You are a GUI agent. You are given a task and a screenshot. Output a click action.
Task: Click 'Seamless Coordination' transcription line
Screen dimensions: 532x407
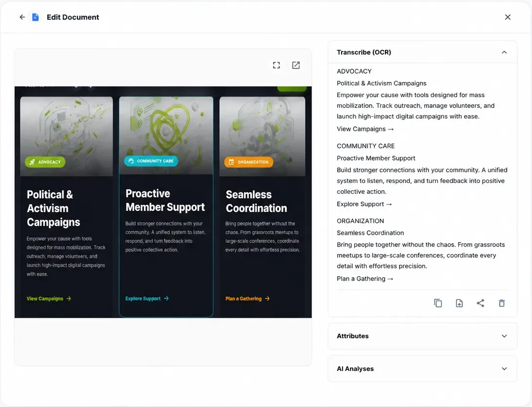(370, 233)
